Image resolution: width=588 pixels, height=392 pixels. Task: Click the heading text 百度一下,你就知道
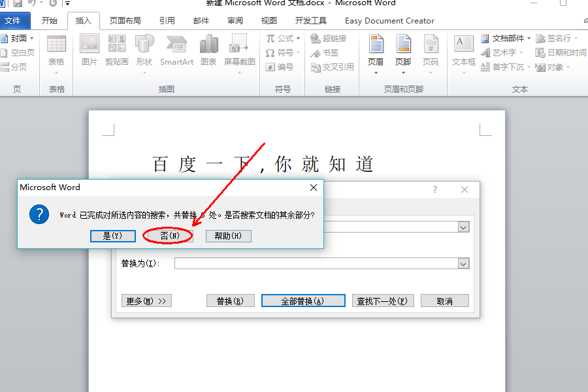(263, 164)
